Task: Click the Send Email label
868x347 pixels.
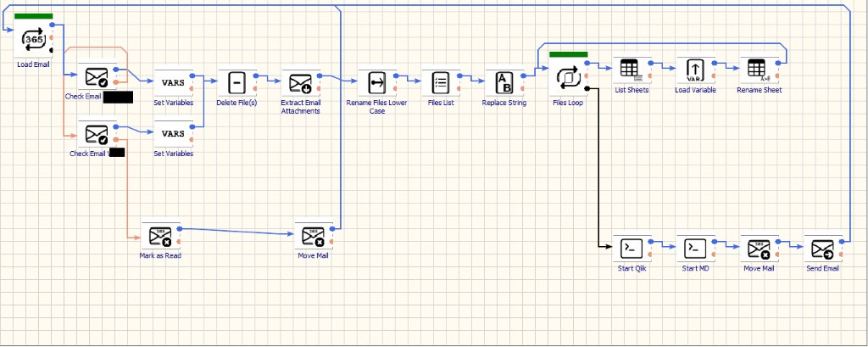Action: pyautogui.click(x=822, y=268)
